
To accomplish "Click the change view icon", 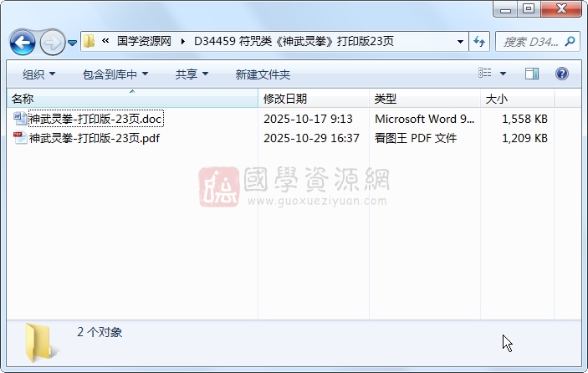I will [485, 74].
